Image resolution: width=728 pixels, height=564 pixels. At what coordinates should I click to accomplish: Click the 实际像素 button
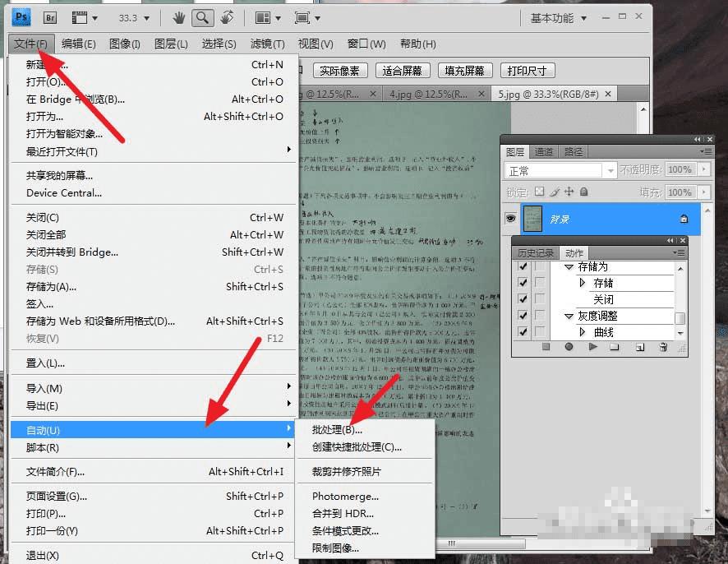340,71
